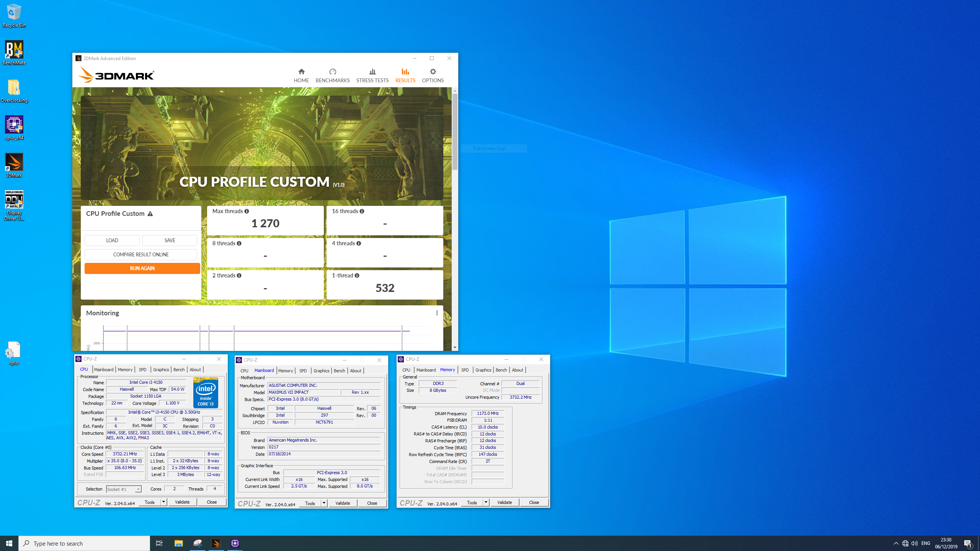The image size is (980, 551).
Task: Click the orange RUN AGAIN button
Action: click(142, 268)
